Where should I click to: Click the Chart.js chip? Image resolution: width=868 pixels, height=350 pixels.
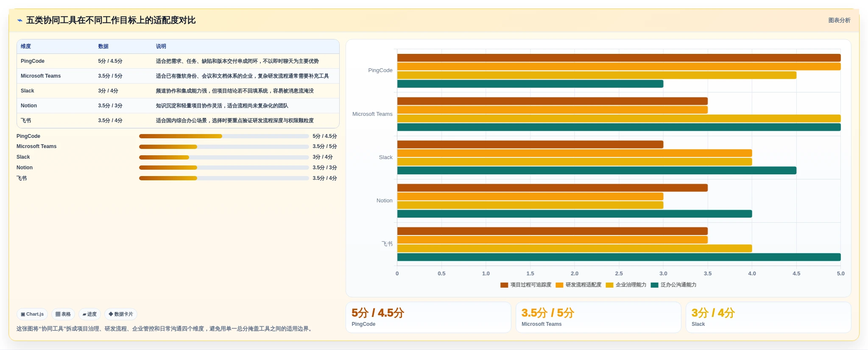coord(32,314)
